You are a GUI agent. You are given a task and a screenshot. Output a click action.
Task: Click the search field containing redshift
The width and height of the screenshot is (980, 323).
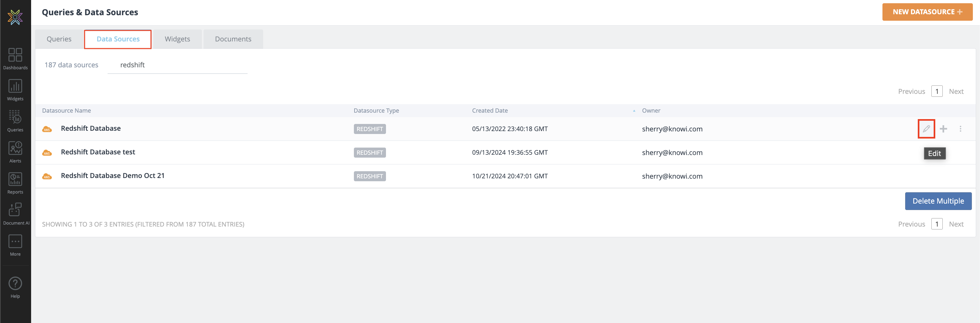point(177,65)
